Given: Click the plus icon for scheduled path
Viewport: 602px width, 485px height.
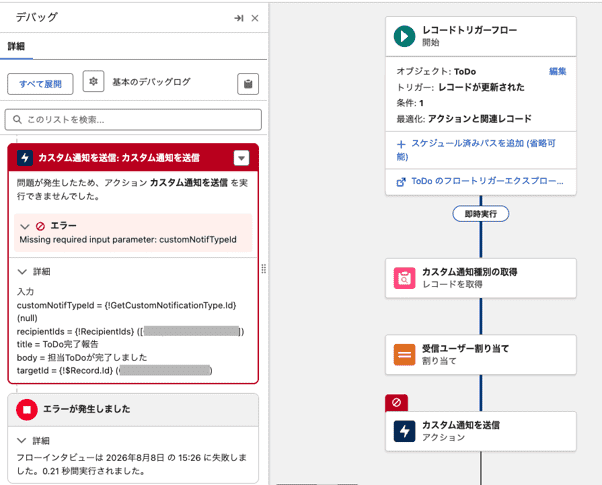Looking at the screenshot, I should click(x=401, y=144).
